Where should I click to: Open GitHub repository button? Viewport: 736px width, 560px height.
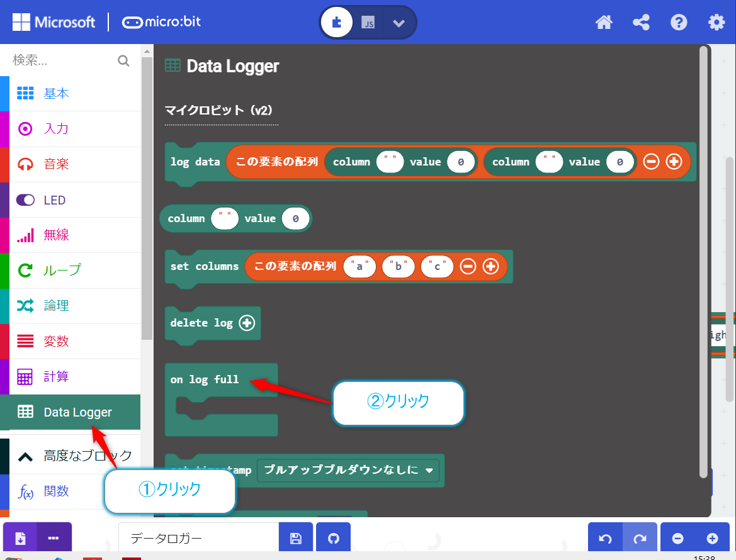(333, 538)
